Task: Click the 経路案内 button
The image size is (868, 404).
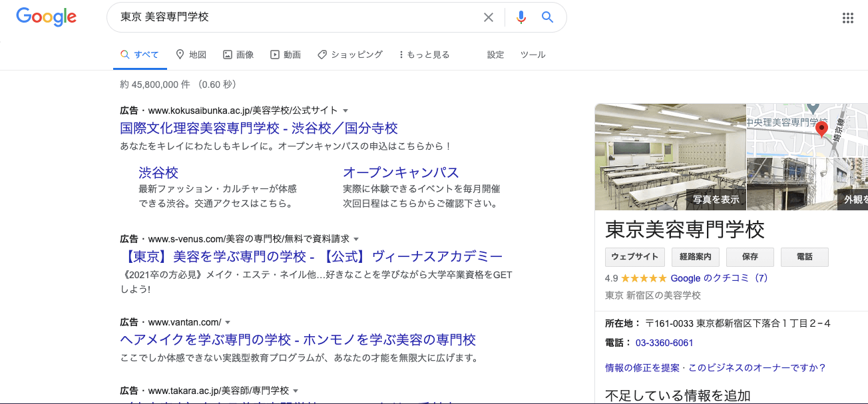Action: 696,257
